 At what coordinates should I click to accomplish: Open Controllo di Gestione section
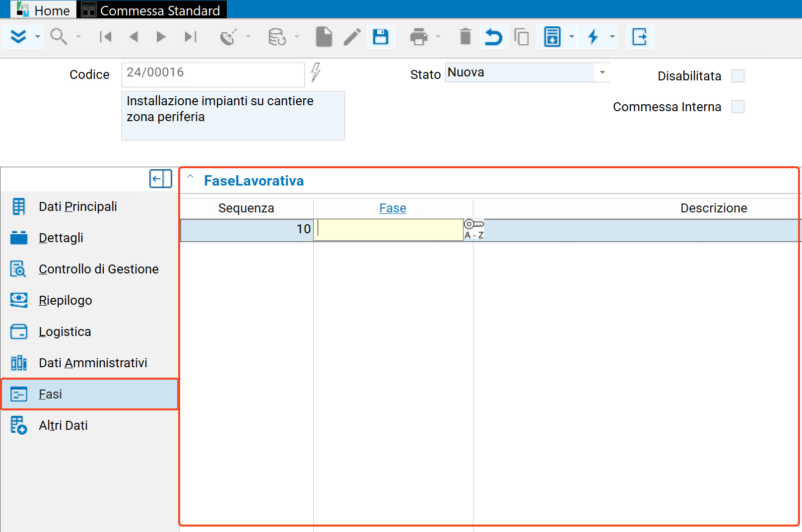click(x=89, y=269)
